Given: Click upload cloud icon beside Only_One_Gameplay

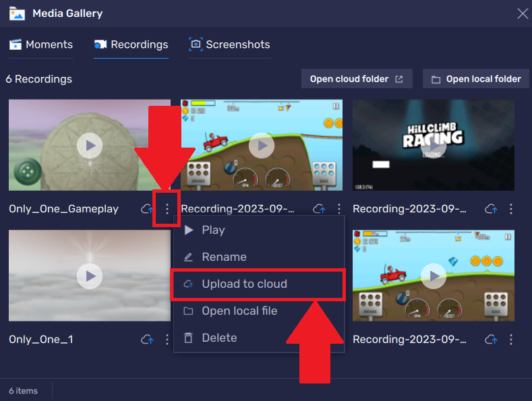Looking at the screenshot, I should [x=147, y=209].
